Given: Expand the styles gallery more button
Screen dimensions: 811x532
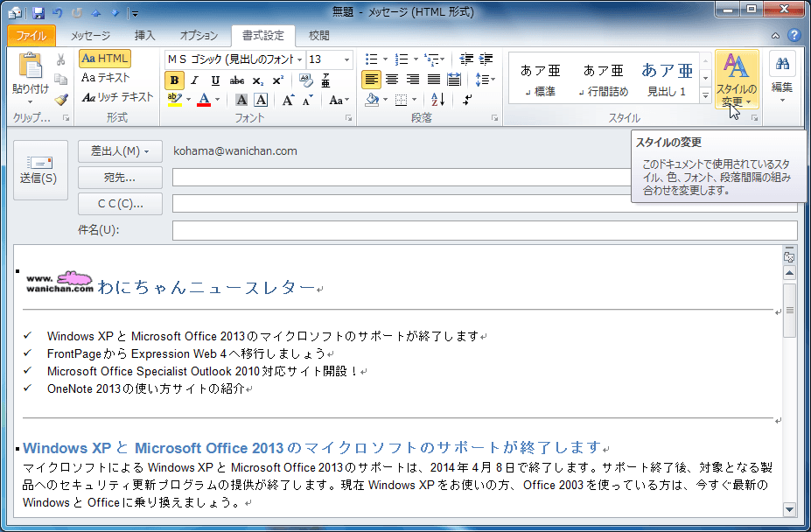Looking at the screenshot, I should click(705, 95).
